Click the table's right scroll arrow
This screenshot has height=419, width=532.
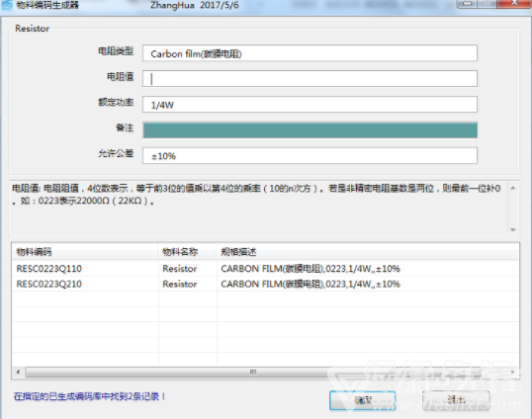512,372
